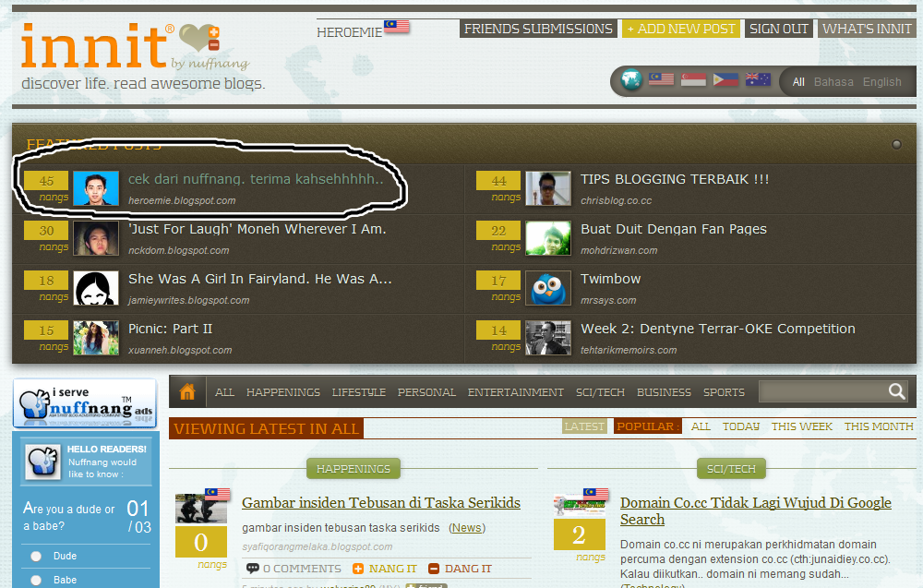Switch to LATEST view
The image size is (923, 588).
[x=584, y=426]
